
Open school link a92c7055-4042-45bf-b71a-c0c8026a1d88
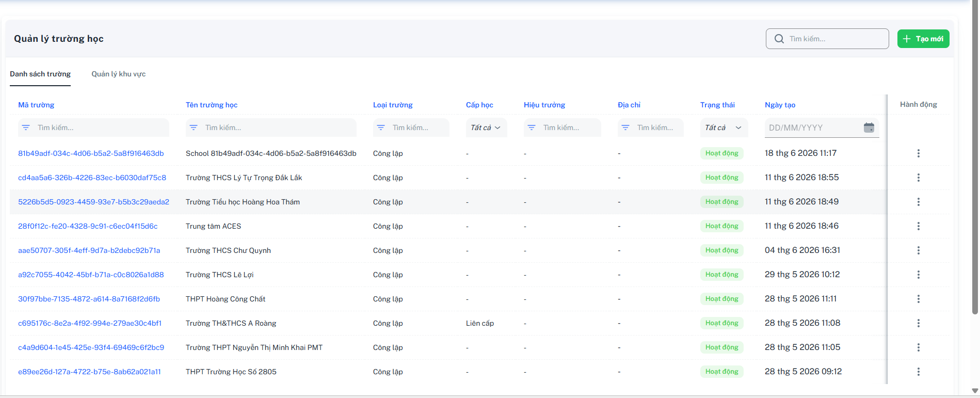91,275
